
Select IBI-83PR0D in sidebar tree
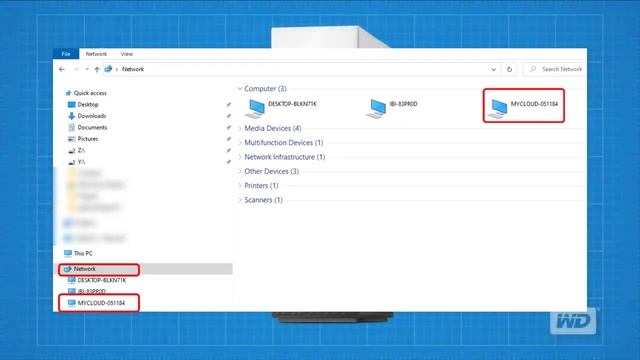91,291
